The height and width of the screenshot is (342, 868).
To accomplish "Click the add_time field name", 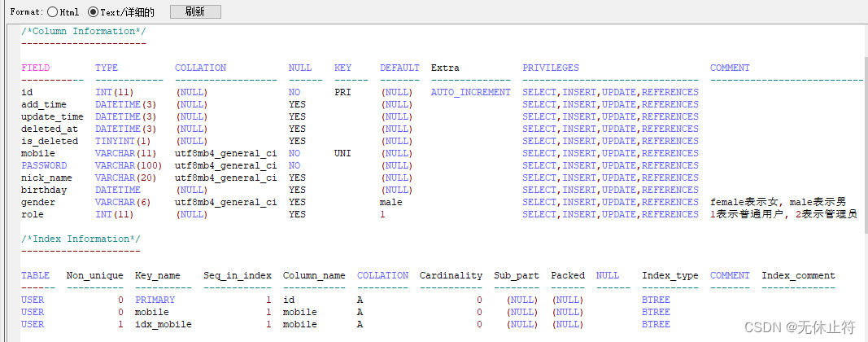I will pyautogui.click(x=44, y=104).
